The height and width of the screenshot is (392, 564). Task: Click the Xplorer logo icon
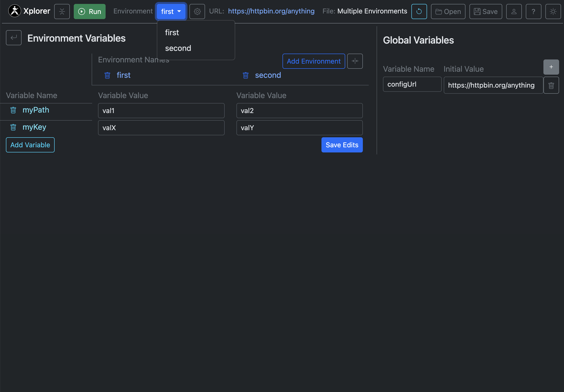(x=15, y=11)
